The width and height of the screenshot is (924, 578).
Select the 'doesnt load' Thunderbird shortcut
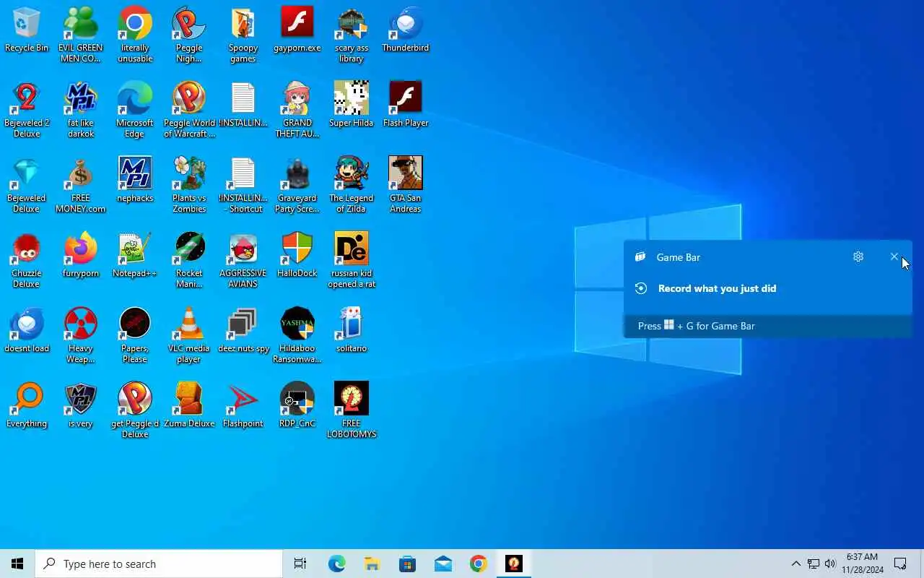coord(27,331)
